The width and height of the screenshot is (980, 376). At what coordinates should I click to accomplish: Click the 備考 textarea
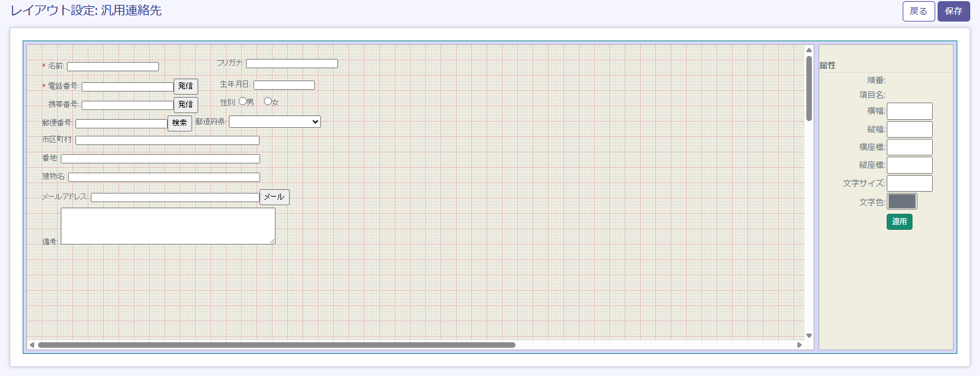(168, 225)
